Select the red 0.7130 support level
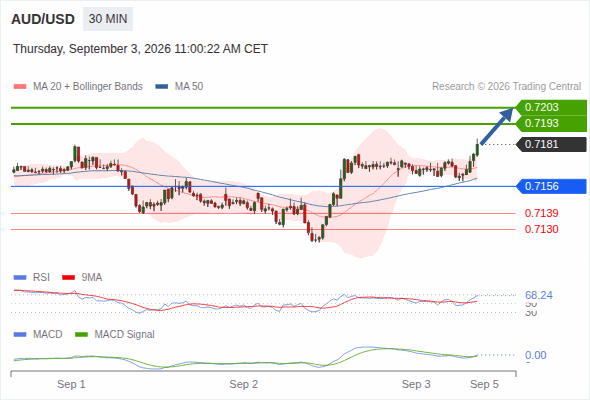This screenshot has height=400, width=590. (x=541, y=229)
